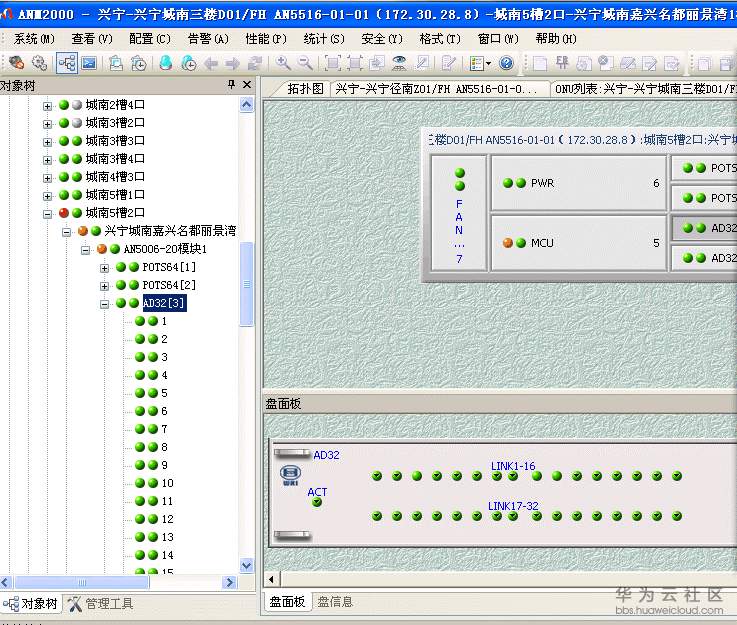Open the 性能(P) menu

tap(266, 39)
